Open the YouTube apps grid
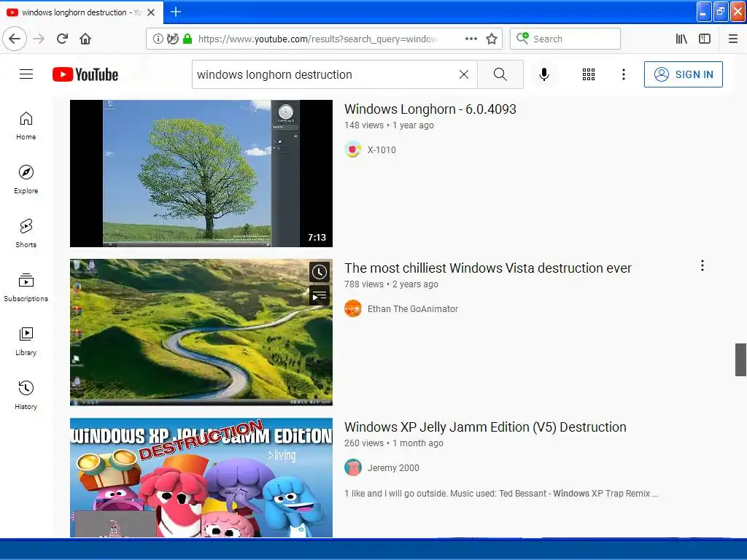Image resolution: width=747 pixels, height=560 pixels. tap(589, 74)
